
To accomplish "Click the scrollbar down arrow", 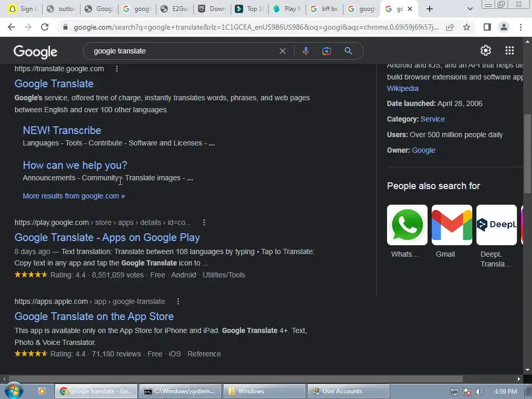I will pyautogui.click(x=527, y=370).
